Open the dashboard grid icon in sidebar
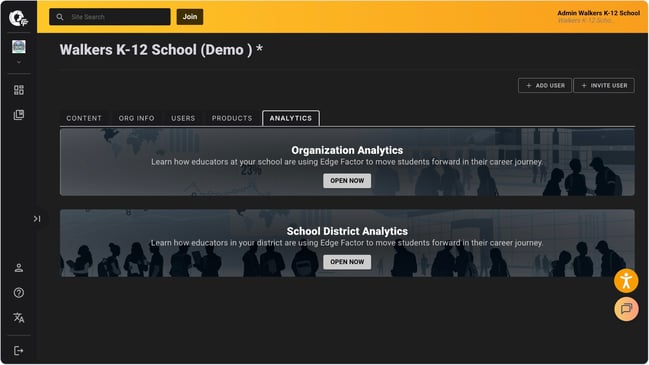Image resolution: width=649 pixels, height=365 pixels. (19, 90)
